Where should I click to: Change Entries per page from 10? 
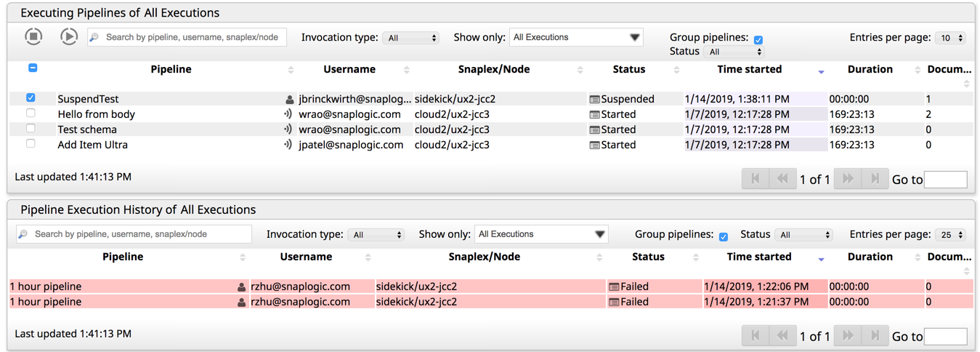click(950, 38)
